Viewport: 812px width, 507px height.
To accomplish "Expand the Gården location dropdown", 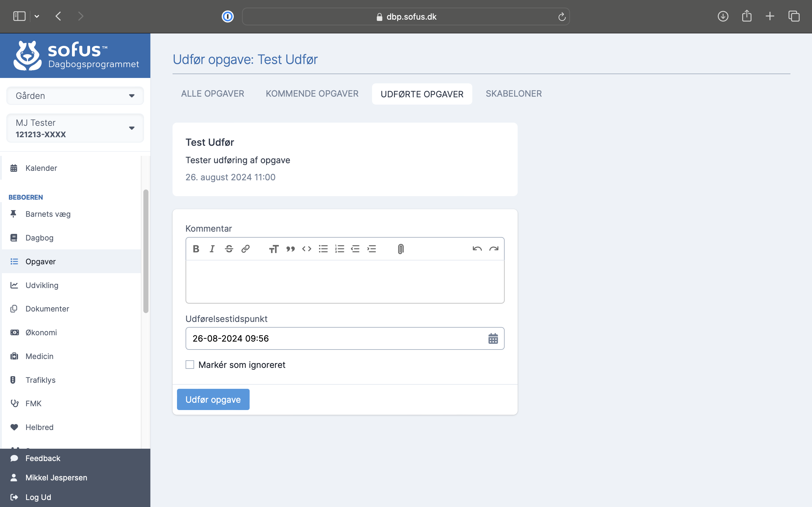I will [75, 96].
